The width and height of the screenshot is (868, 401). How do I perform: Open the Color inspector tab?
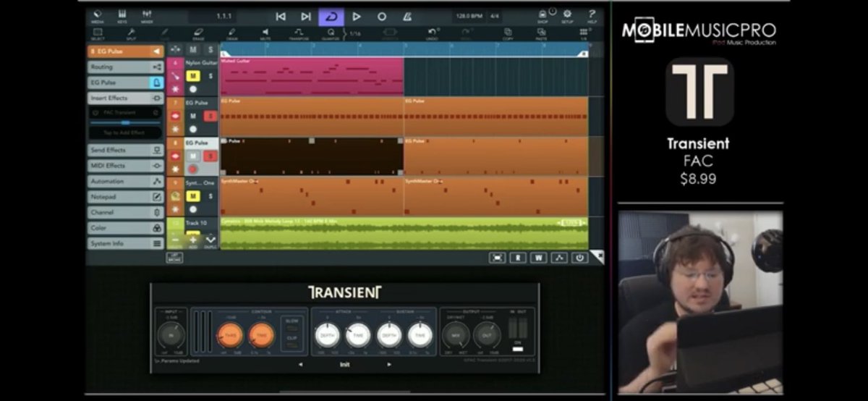(126, 228)
